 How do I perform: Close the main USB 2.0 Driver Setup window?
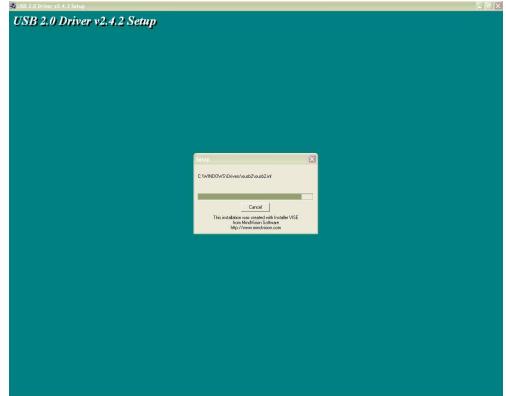pos(498,6)
